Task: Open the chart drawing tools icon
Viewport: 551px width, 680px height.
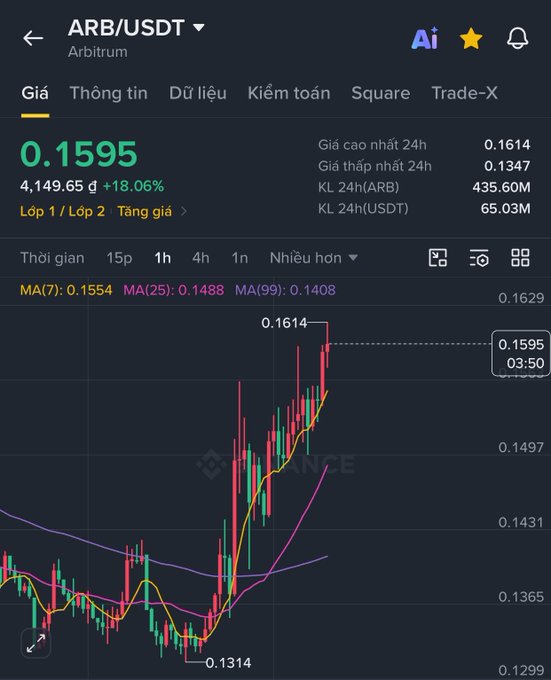Action: 438,258
